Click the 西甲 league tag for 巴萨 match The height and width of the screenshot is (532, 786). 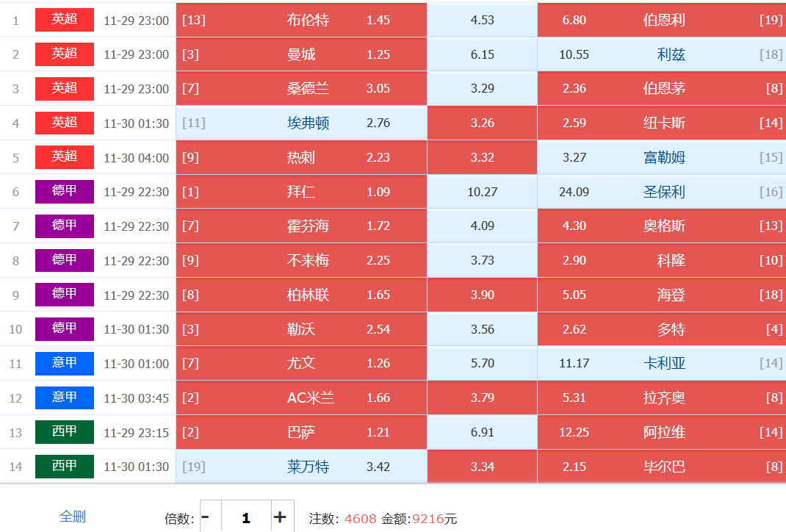(65, 432)
